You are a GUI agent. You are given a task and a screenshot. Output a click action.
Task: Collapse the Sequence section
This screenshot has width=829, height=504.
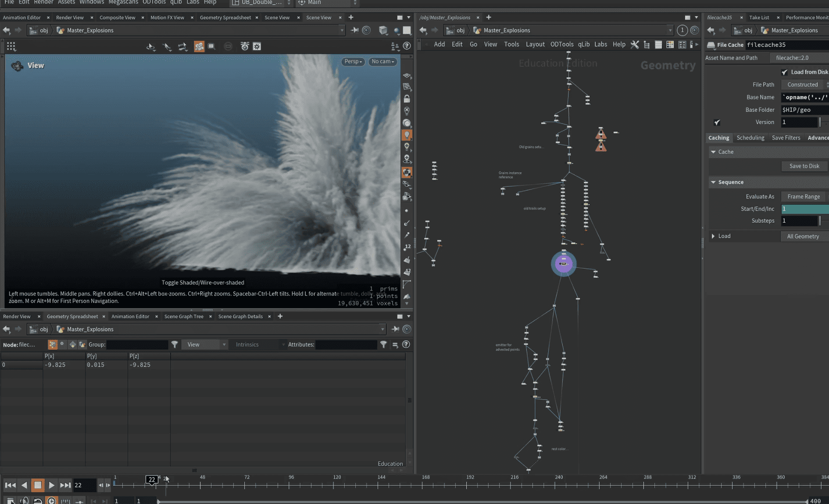(x=713, y=182)
